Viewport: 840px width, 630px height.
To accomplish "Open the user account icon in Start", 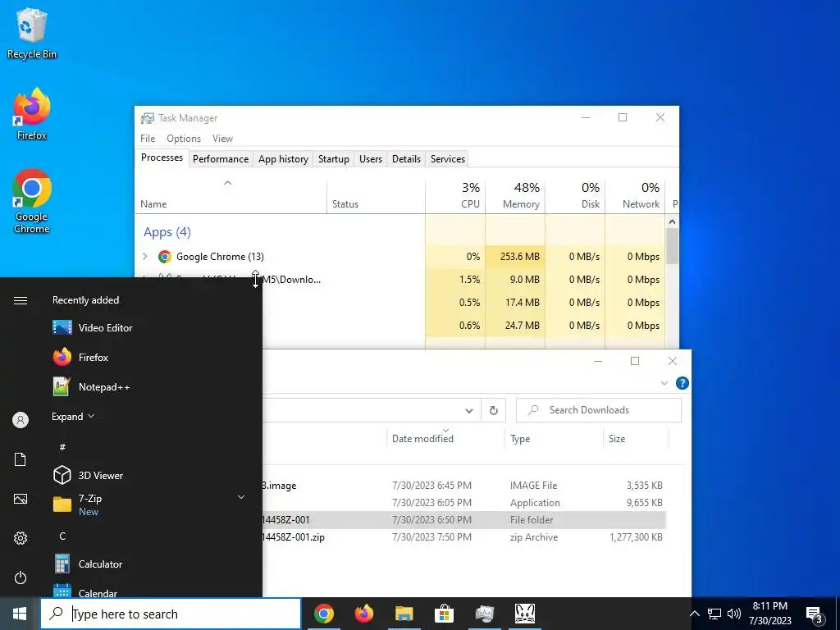I will [x=21, y=420].
